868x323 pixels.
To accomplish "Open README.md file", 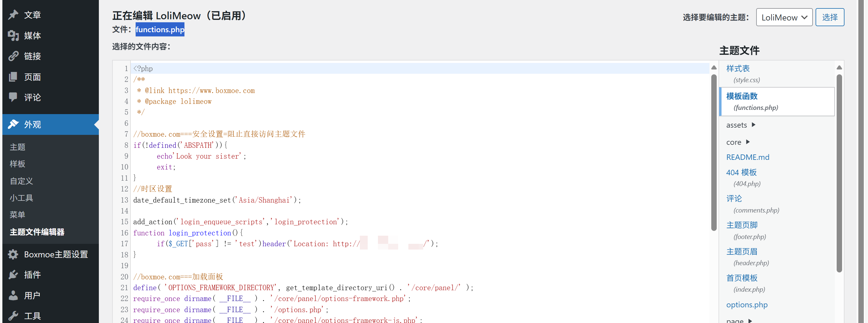I will pyautogui.click(x=748, y=157).
